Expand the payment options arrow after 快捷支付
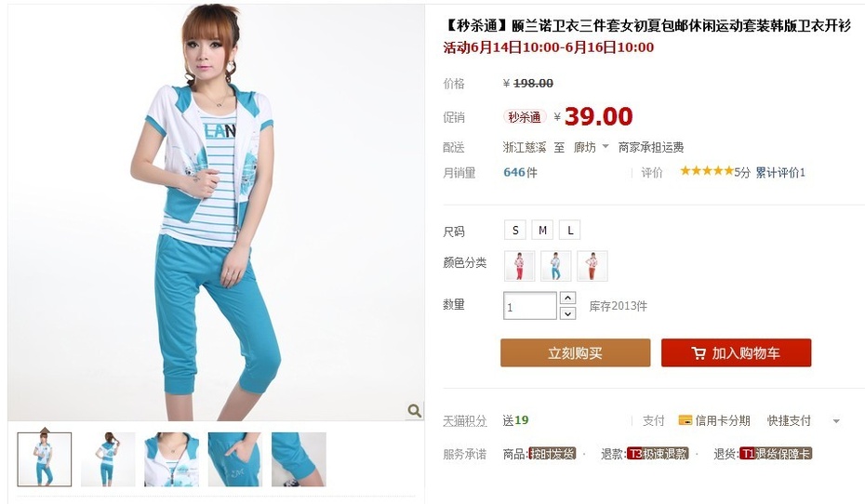 [836, 421]
